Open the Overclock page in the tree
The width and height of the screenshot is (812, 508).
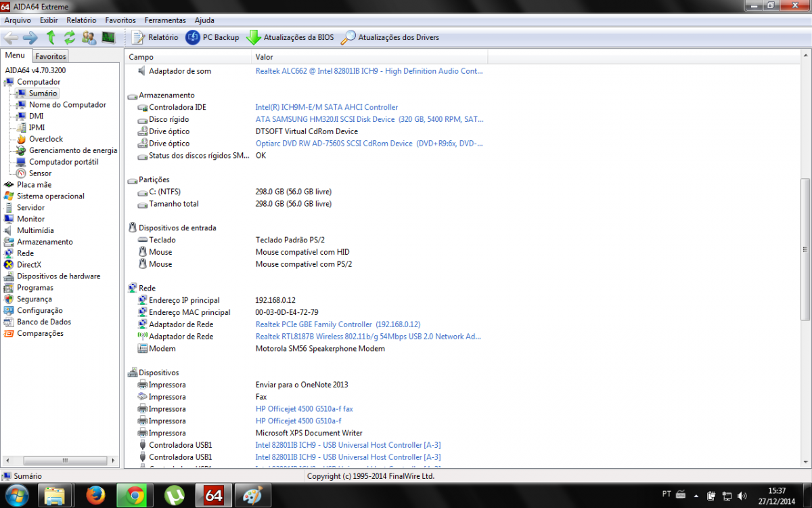tap(45, 139)
